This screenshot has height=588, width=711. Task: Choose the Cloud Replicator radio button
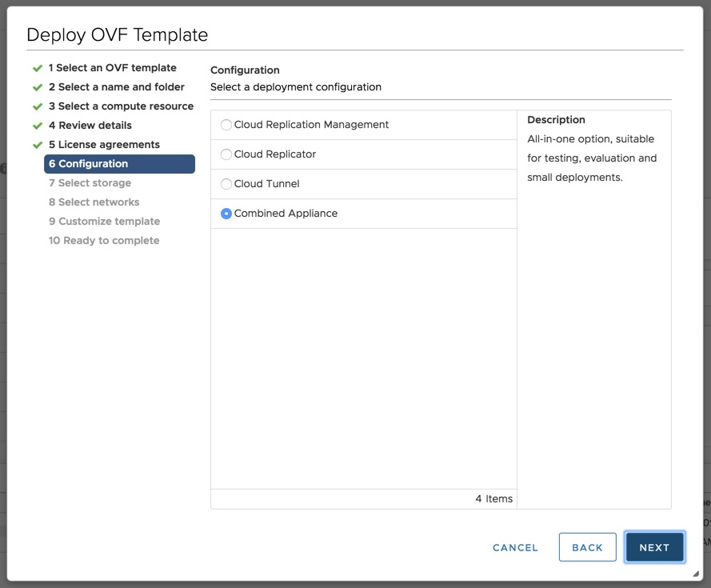[226, 154]
